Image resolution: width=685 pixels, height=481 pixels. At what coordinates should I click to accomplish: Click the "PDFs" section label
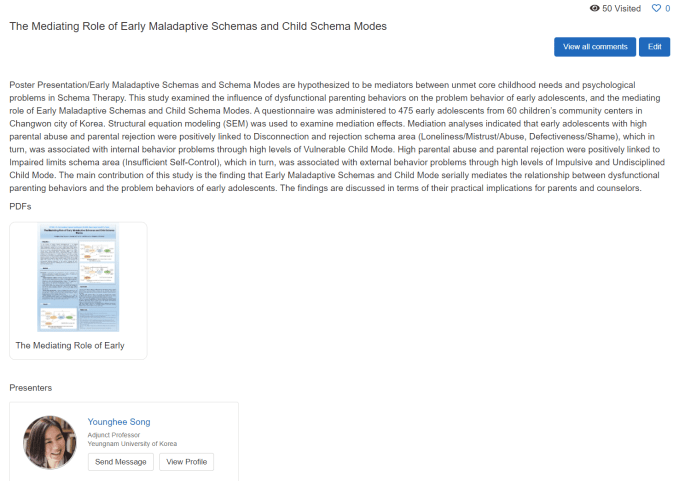[20, 205]
